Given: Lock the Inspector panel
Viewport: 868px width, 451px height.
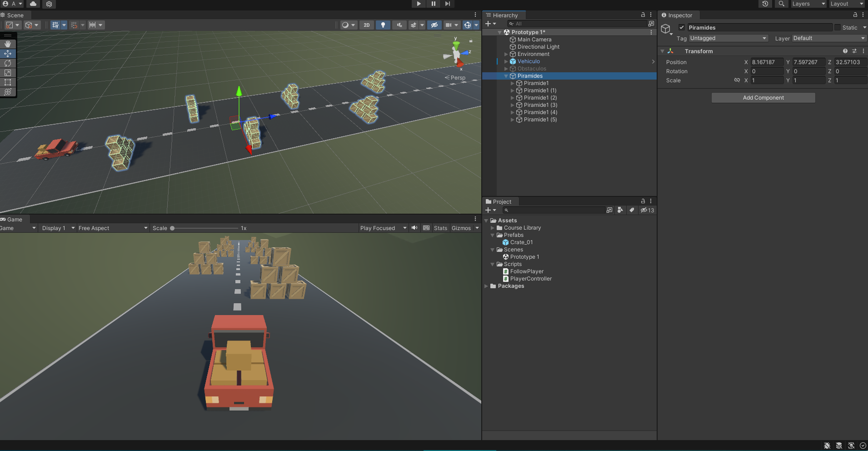Looking at the screenshot, I should [855, 15].
